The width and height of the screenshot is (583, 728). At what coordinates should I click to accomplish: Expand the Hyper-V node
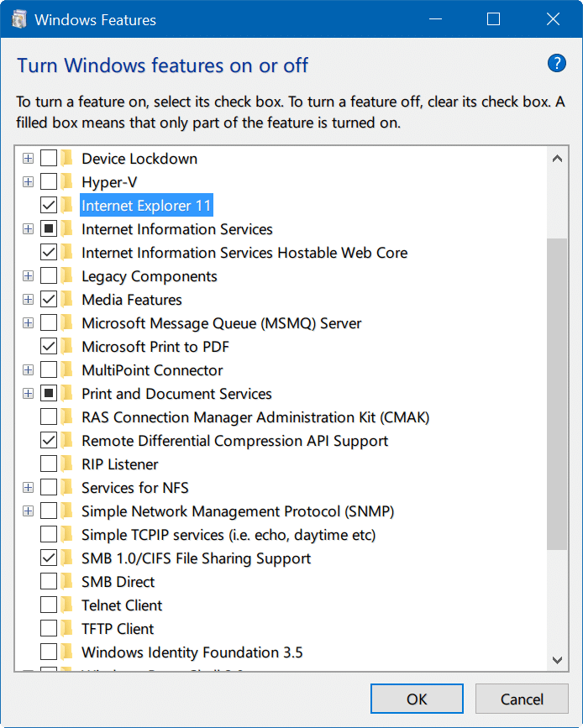29,182
